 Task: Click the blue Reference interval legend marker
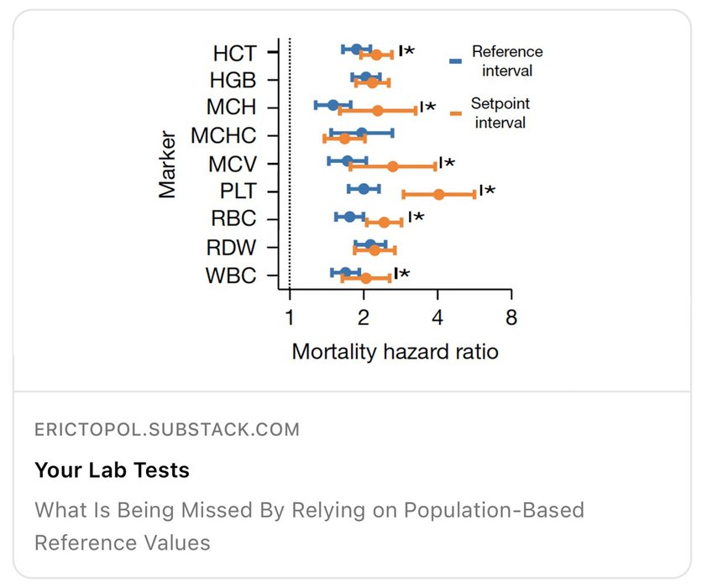point(456,61)
